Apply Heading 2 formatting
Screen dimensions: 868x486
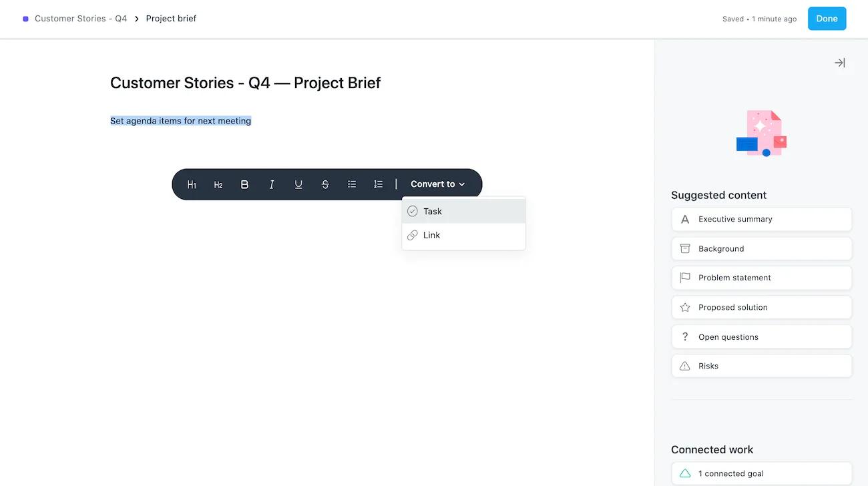pos(218,184)
